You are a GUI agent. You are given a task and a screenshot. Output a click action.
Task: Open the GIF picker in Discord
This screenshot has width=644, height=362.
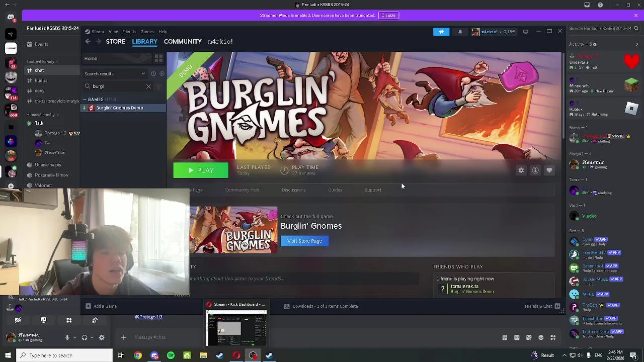pos(517,337)
